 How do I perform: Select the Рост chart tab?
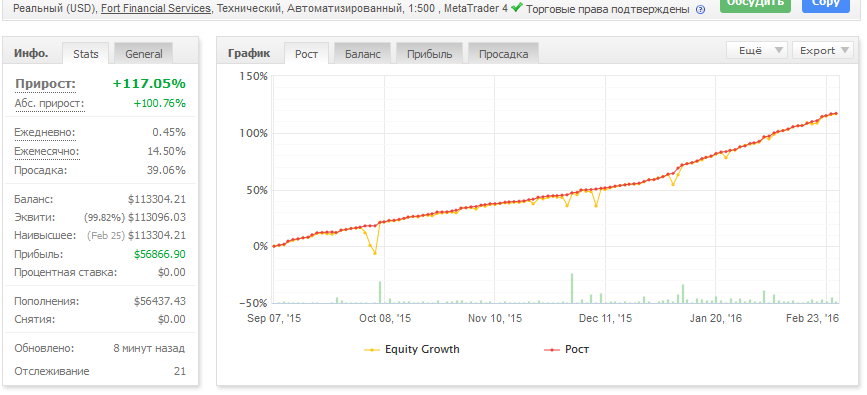click(306, 54)
